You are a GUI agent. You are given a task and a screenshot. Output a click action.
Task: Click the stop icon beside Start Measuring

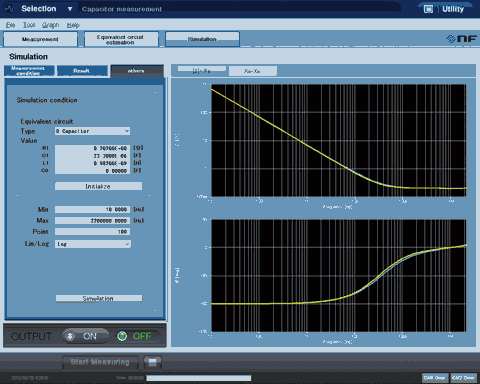pos(153,362)
